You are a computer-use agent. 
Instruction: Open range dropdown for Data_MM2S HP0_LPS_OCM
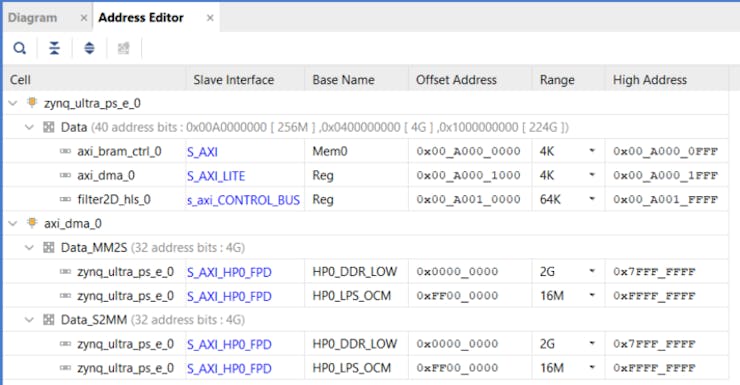592,295
